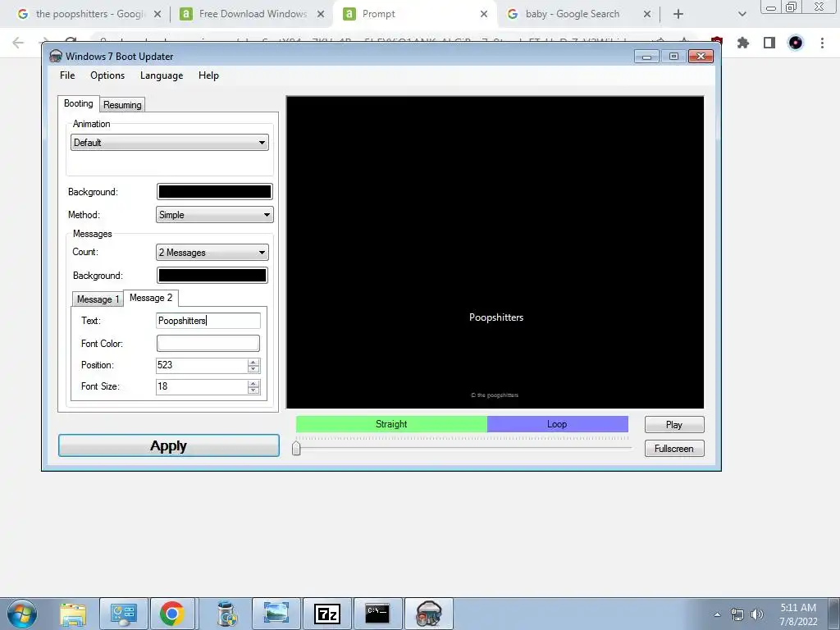Screen dimensions: 840x630
Task: Click the Play button
Action: pos(674,425)
